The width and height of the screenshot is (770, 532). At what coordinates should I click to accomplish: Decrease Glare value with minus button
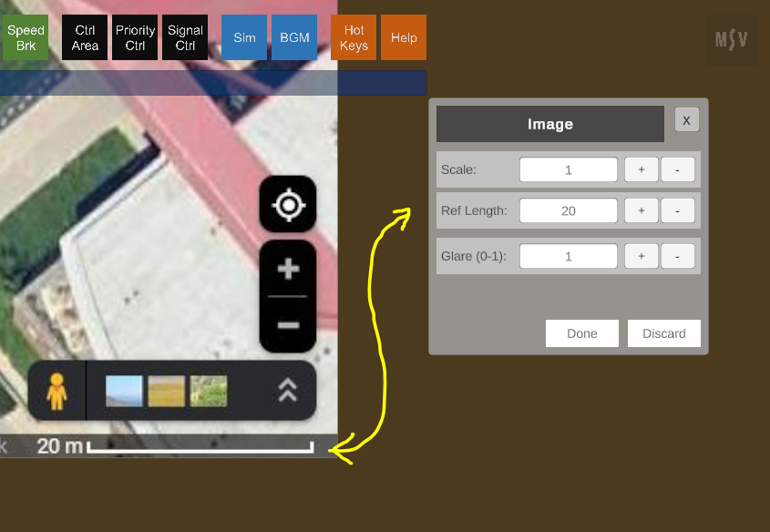tap(677, 256)
